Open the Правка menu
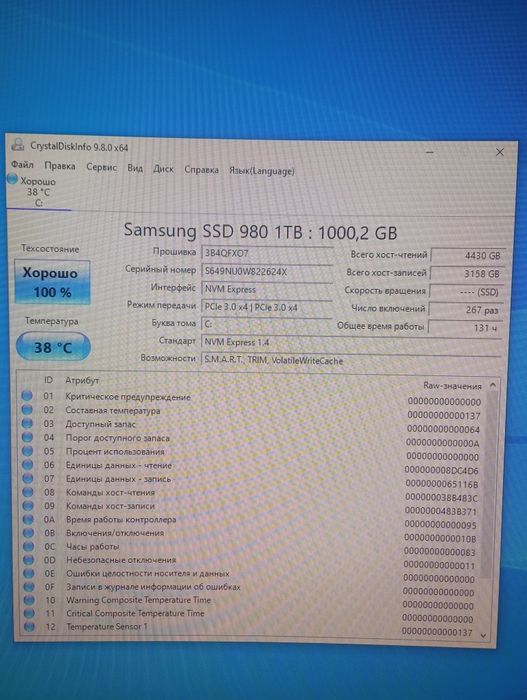527x700 pixels. 59,166
